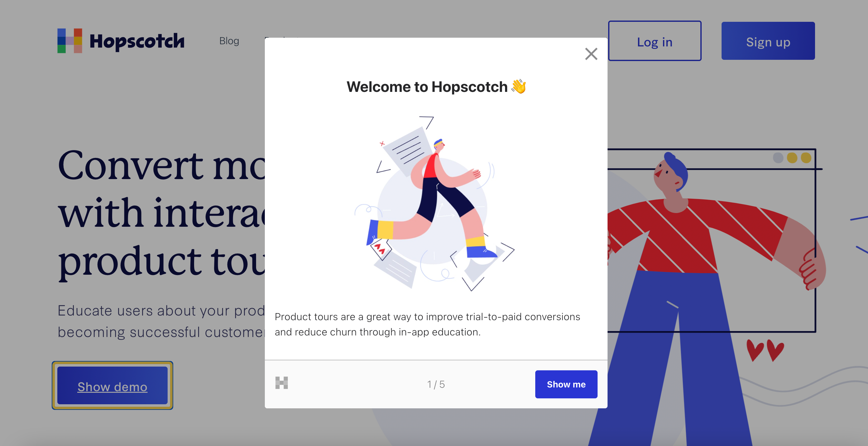Image resolution: width=868 pixels, height=446 pixels.
Task: Click the pixelated H watermark in modal footer
Action: point(282,384)
